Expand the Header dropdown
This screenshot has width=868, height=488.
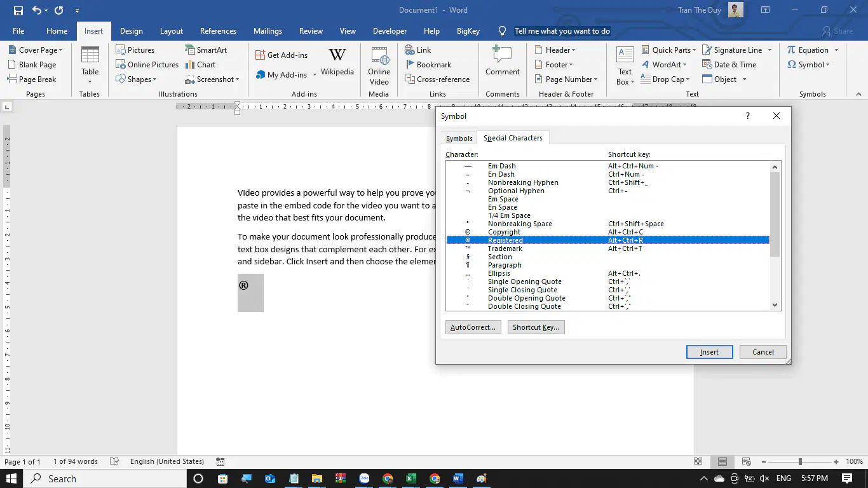pos(554,50)
